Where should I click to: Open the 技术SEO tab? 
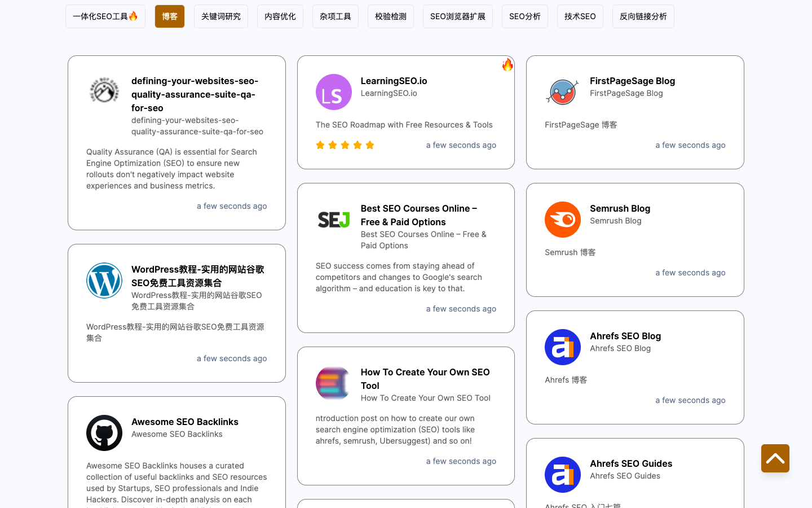click(580, 16)
